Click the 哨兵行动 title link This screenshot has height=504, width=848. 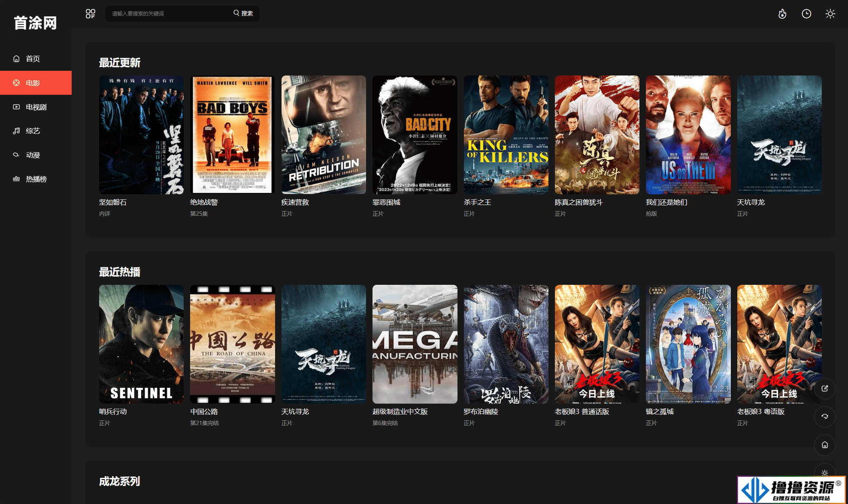113,412
